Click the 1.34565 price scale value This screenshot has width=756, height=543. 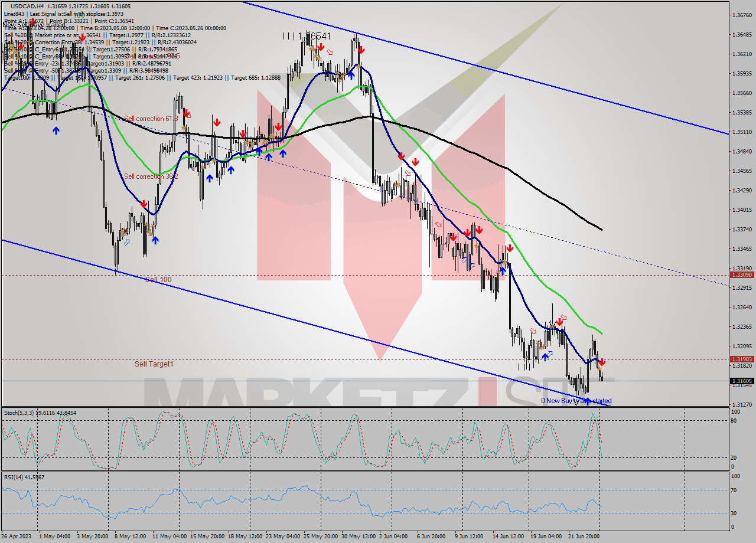tap(742, 171)
